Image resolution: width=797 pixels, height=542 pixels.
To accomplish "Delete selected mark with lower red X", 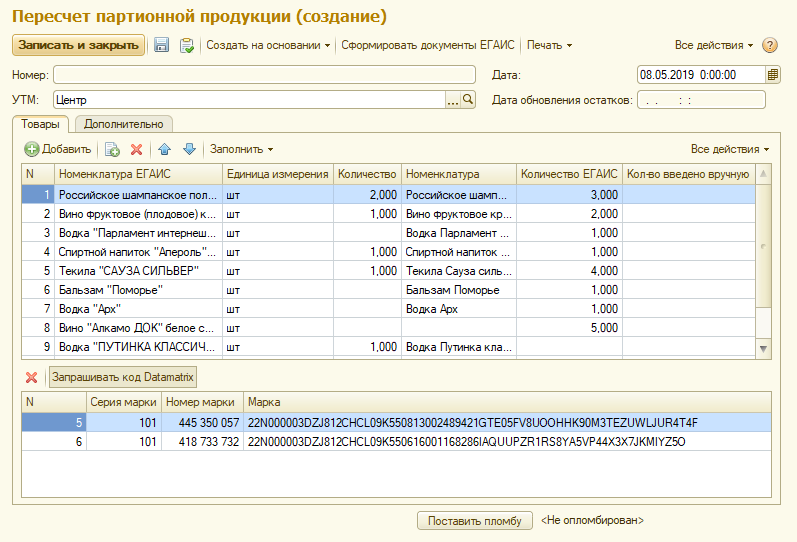I will coord(31,377).
